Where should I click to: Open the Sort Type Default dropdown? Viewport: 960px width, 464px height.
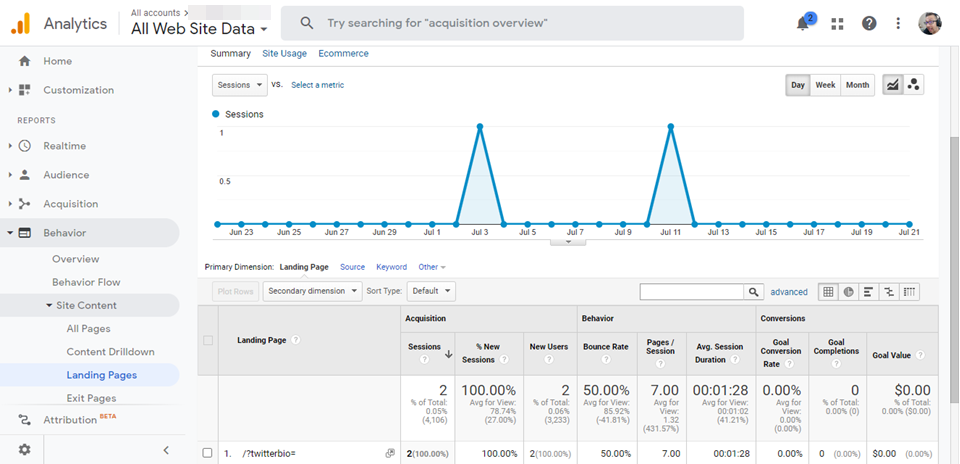(x=432, y=291)
